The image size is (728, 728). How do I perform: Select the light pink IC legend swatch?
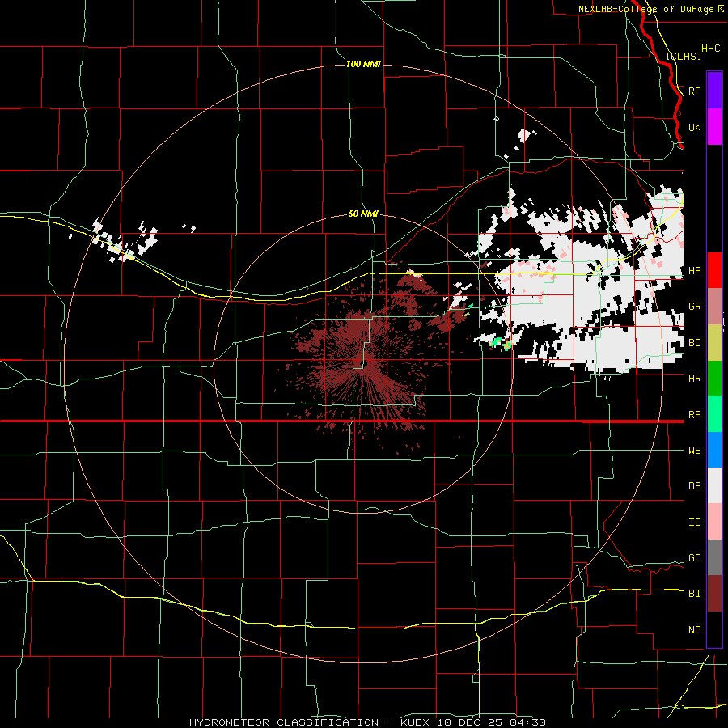click(714, 522)
